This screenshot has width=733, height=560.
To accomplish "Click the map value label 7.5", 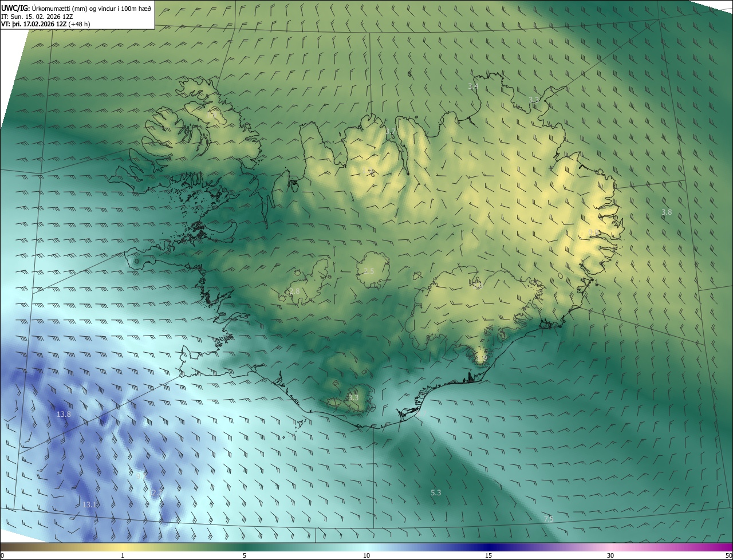I will point(549,519).
